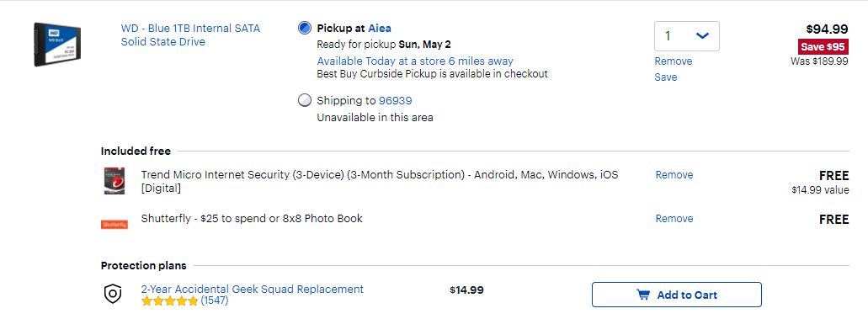Click the Geek Squad shield protection icon

pyautogui.click(x=113, y=294)
